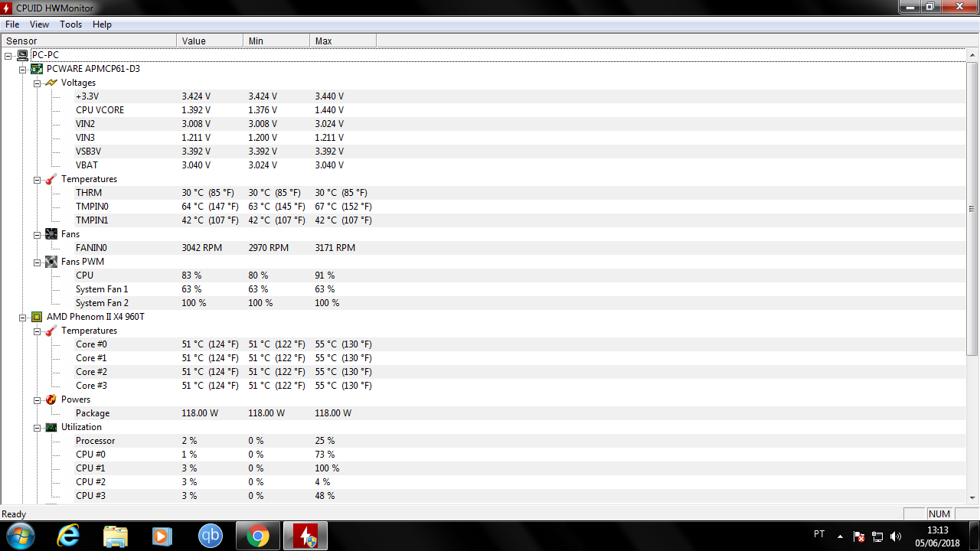Click the 118.00 W value cell

coord(200,413)
